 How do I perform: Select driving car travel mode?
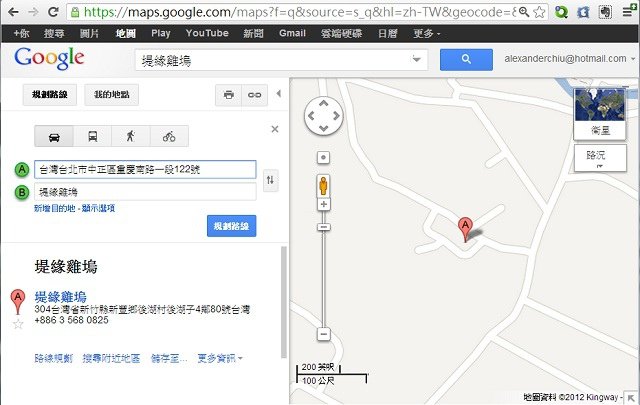click(54, 136)
